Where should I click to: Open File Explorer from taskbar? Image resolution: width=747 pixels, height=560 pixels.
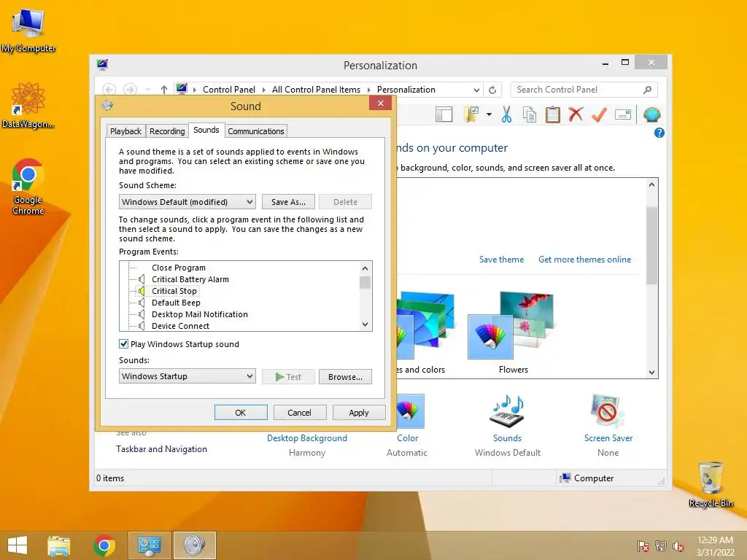pyautogui.click(x=59, y=545)
